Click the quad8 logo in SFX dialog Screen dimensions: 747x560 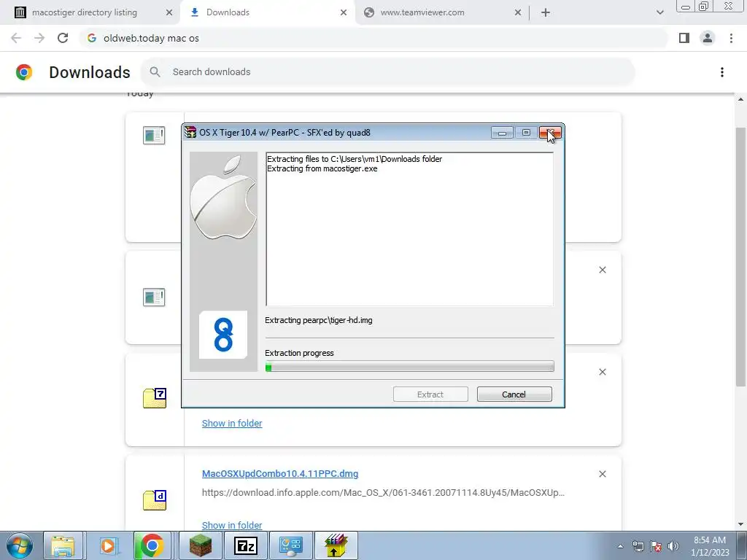click(x=223, y=334)
